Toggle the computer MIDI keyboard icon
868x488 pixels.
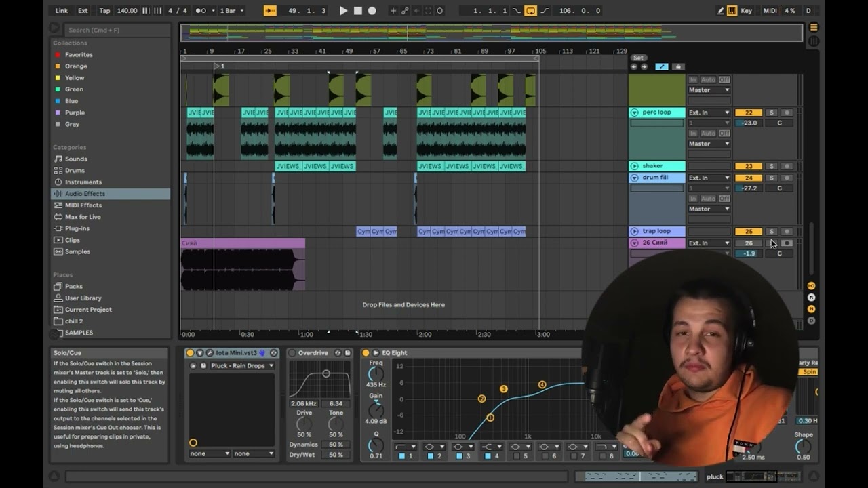pyautogui.click(x=732, y=11)
